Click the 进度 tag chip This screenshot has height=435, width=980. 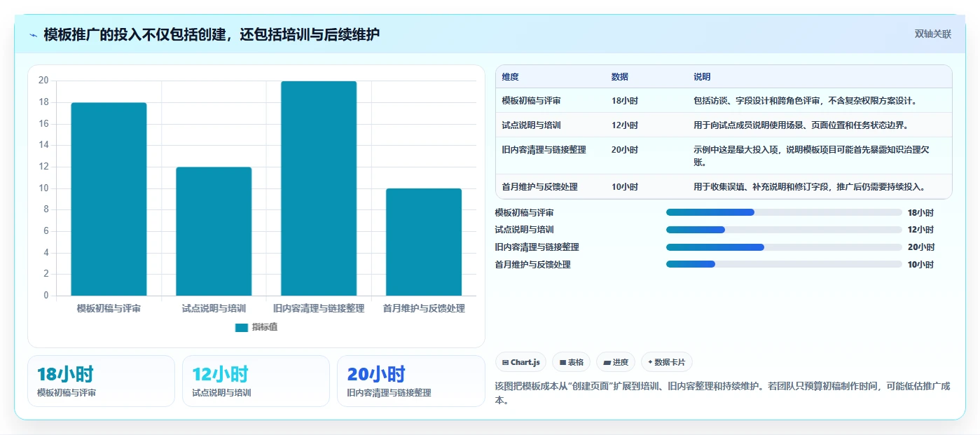pos(616,362)
